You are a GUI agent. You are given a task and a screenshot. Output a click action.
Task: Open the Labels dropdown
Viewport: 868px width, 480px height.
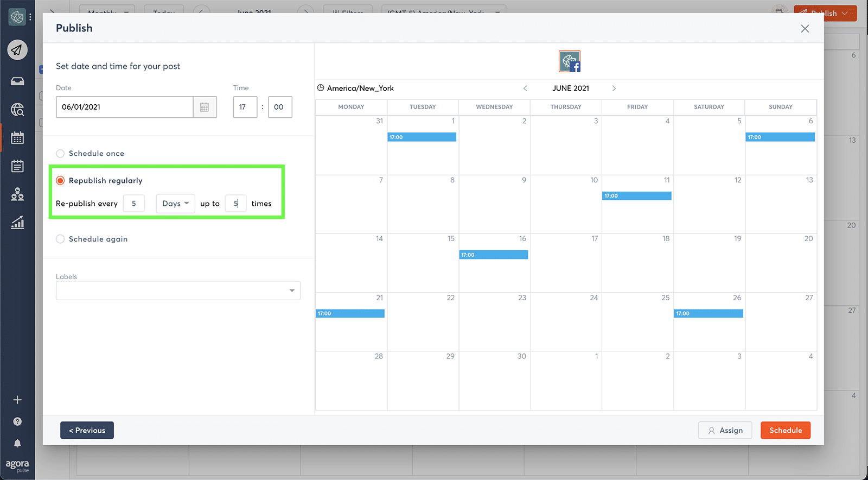(178, 290)
